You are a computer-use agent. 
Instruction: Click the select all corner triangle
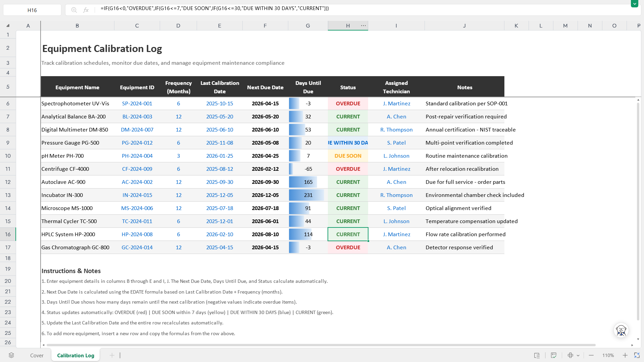pyautogui.click(x=8, y=25)
